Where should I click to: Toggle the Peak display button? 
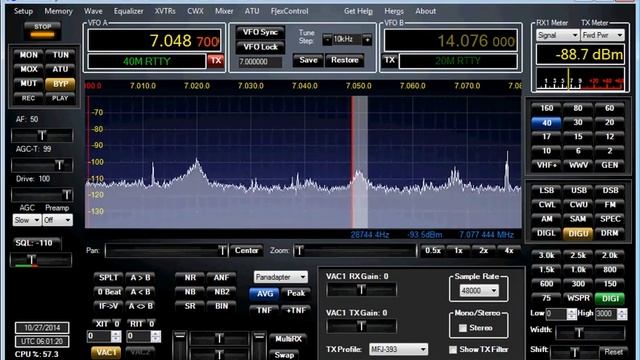pyautogui.click(x=296, y=293)
